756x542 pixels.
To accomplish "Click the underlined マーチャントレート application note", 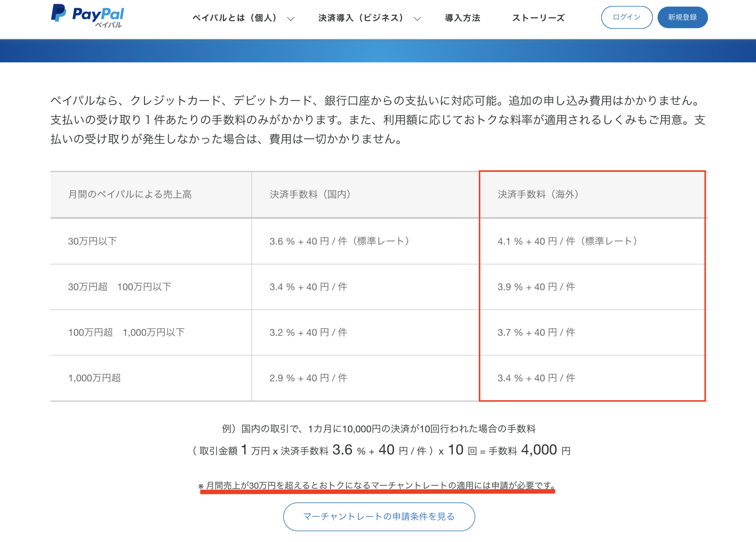I will (377, 486).
